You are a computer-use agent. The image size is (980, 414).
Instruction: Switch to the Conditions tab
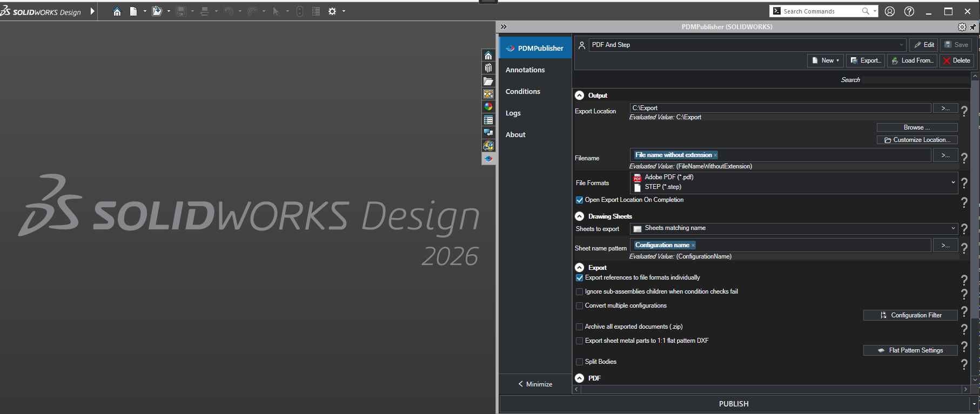(x=535, y=91)
